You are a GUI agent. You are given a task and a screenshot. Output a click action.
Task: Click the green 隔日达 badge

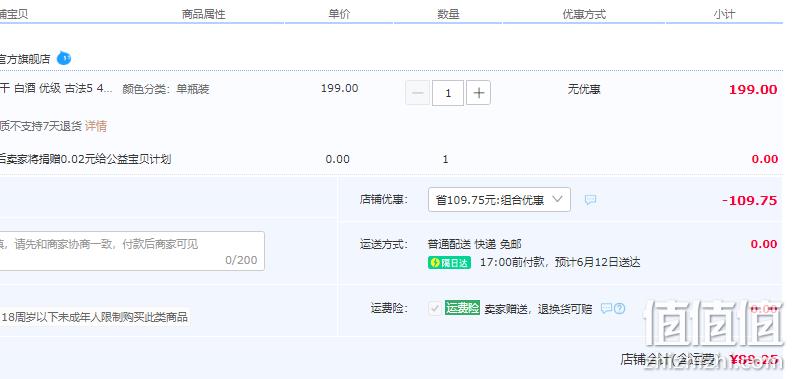450,263
